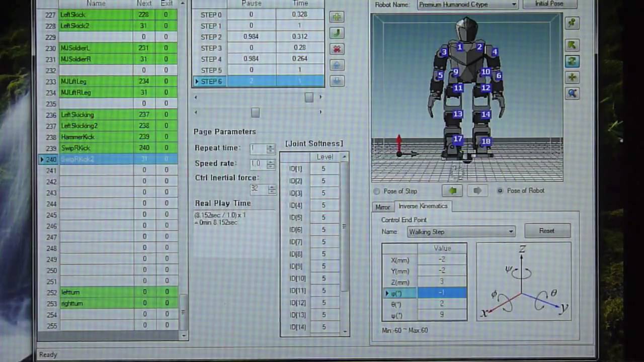Image resolution: width=644 pixels, height=362 pixels.
Task: Click the page list scrollbar thumb
Action: click(184, 312)
